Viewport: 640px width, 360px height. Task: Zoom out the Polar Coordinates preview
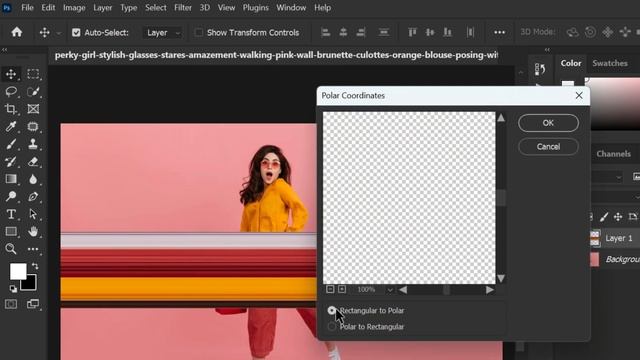tap(330, 289)
